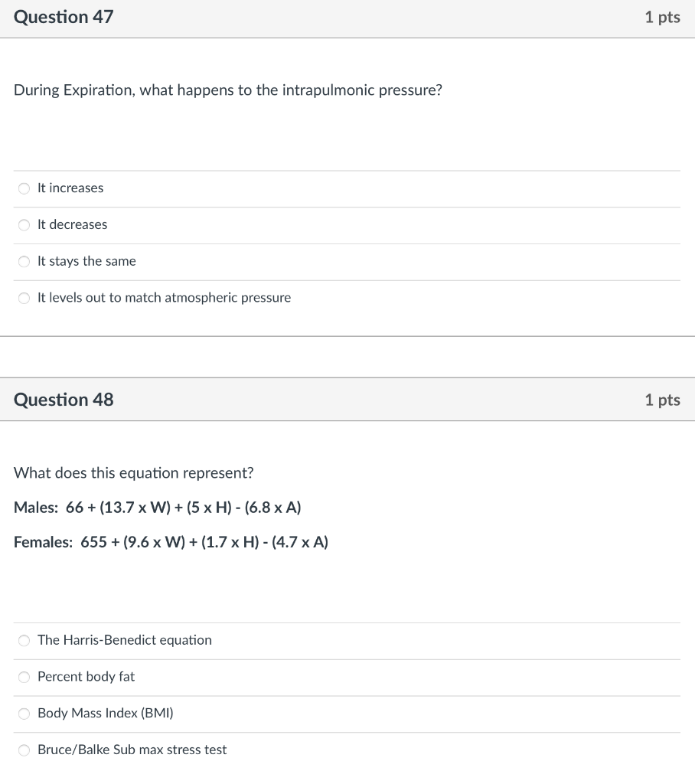Click the intrapulmonic pressure question text
The height and width of the screenshot is (784, 695).
click(228, 90)
